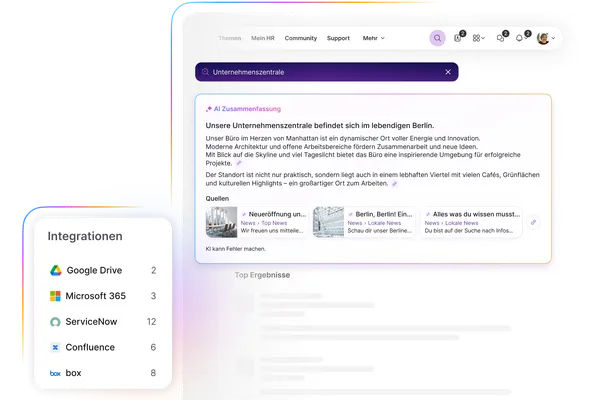Click the Microsoft 365 logo icon
The height and width of the screenshot is (400, 600).
[x=55, y=296]
